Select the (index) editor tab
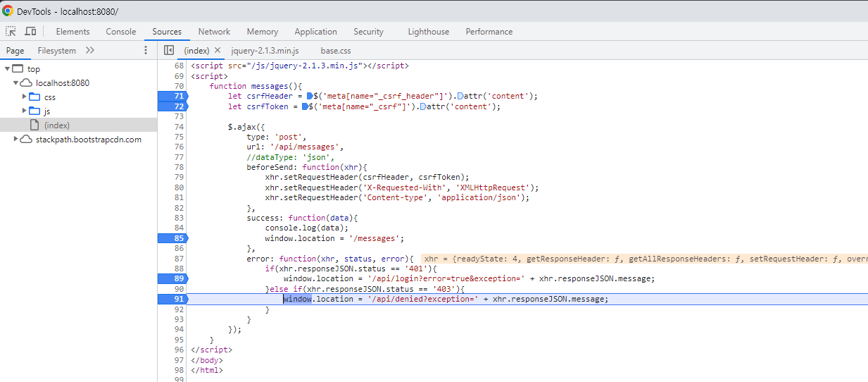The width and height of the screenshot is (868, 382). click(196, 51)
